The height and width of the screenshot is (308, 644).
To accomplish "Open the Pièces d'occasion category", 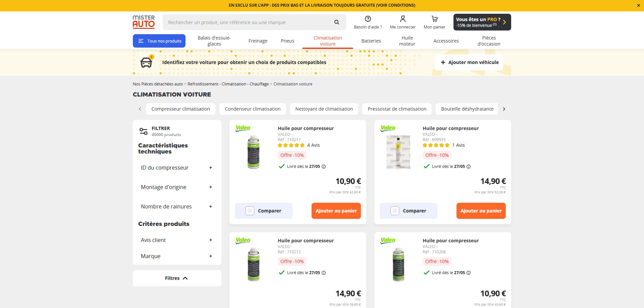I will point(489,41).
